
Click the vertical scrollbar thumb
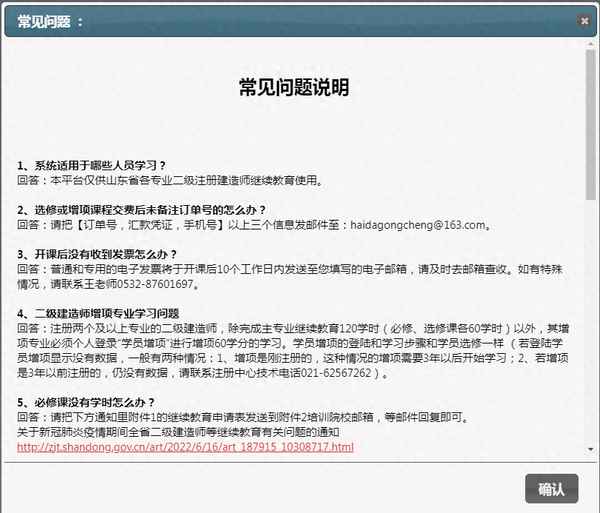(x=590, y=124)
